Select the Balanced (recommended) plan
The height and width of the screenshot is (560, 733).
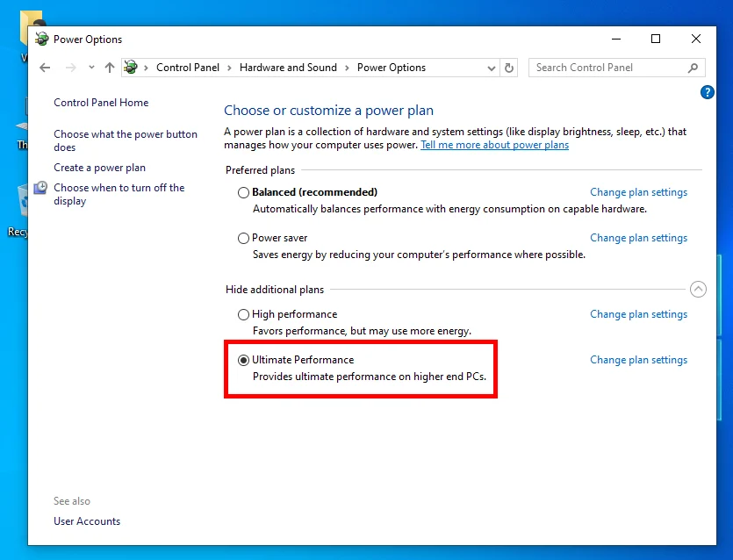(243, 192)
